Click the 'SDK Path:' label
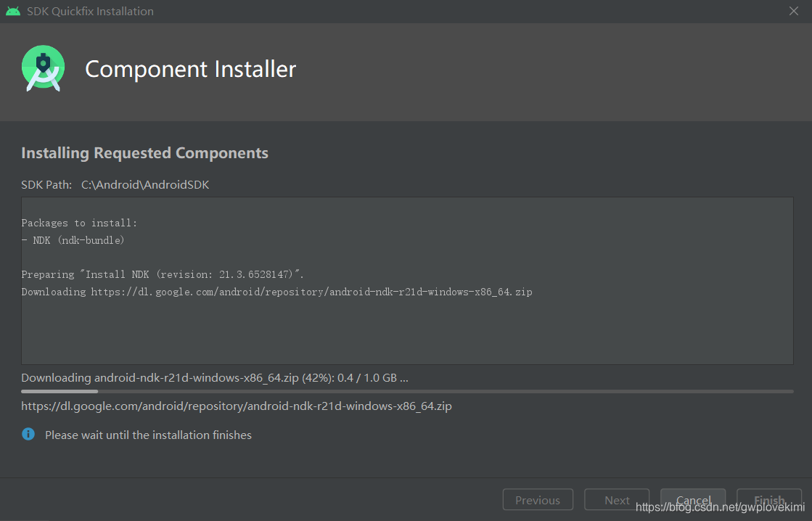This screenshot has height=521, width=812. tap(46, 185)
